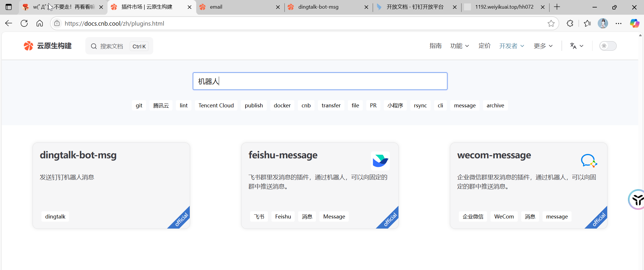The width and height of the screenshot is (644, 270).
Task: Go to the browser home page
Action: 40,23
